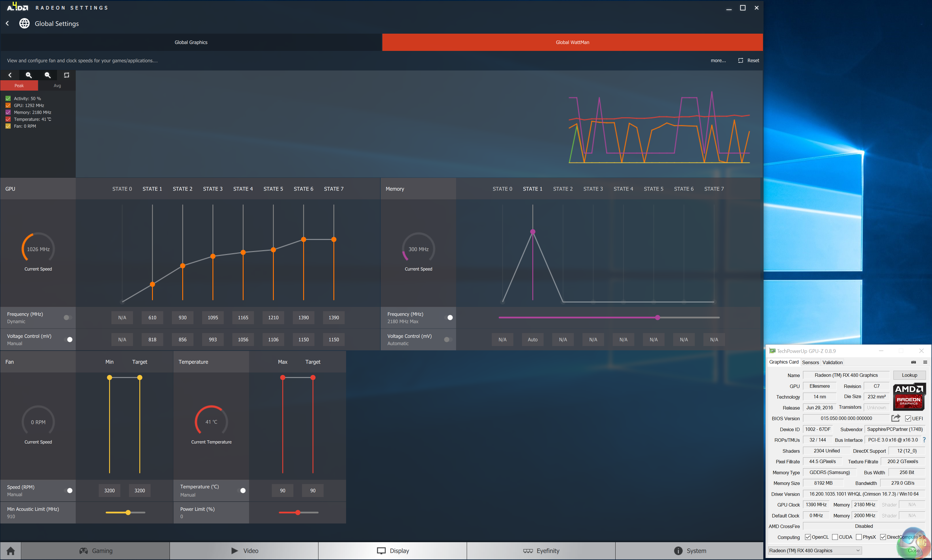Viewport: 932px width, 560px height.
Task: Click the Power Limit slider handle
Action: [x=298, y=513]
